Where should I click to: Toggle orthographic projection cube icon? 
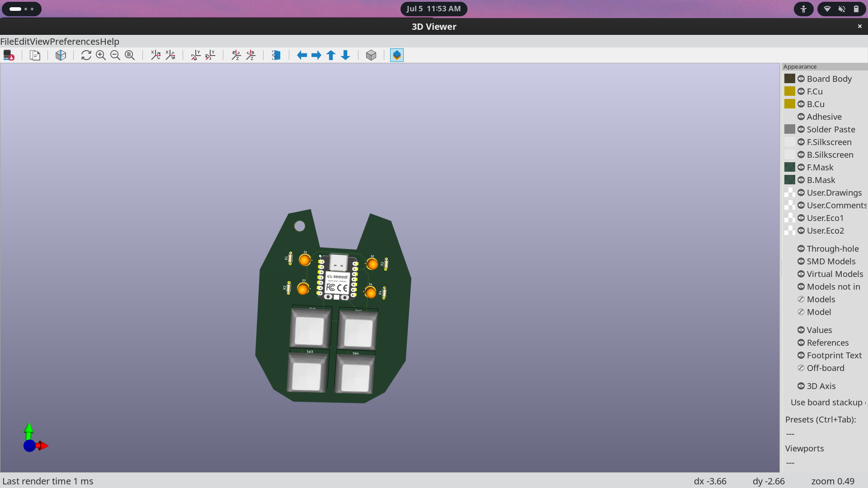click(371, 55)
